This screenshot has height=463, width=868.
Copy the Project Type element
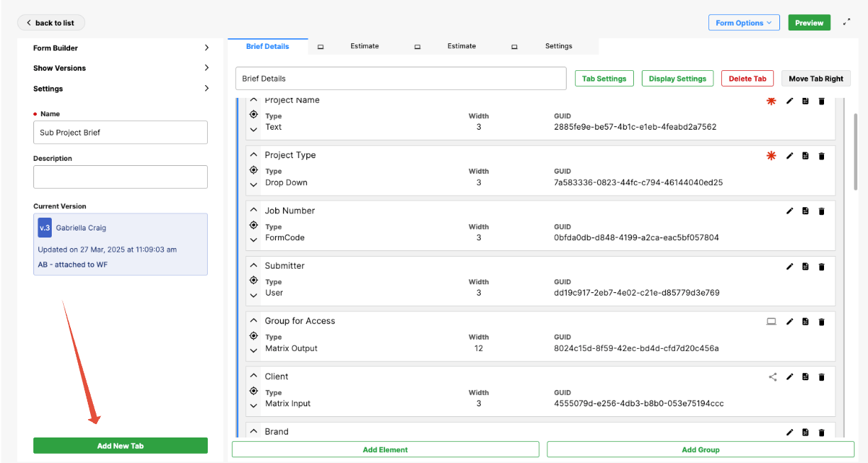(x=806, y=156)
